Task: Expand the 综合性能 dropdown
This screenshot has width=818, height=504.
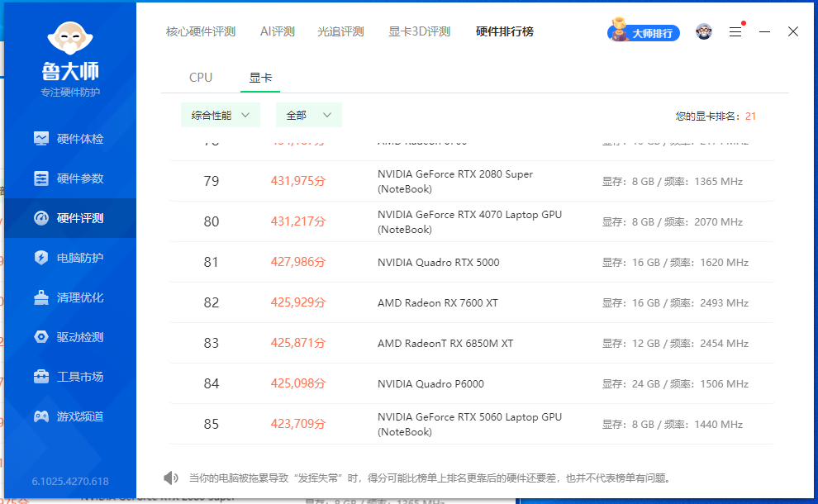Action: tap(220, 116)
